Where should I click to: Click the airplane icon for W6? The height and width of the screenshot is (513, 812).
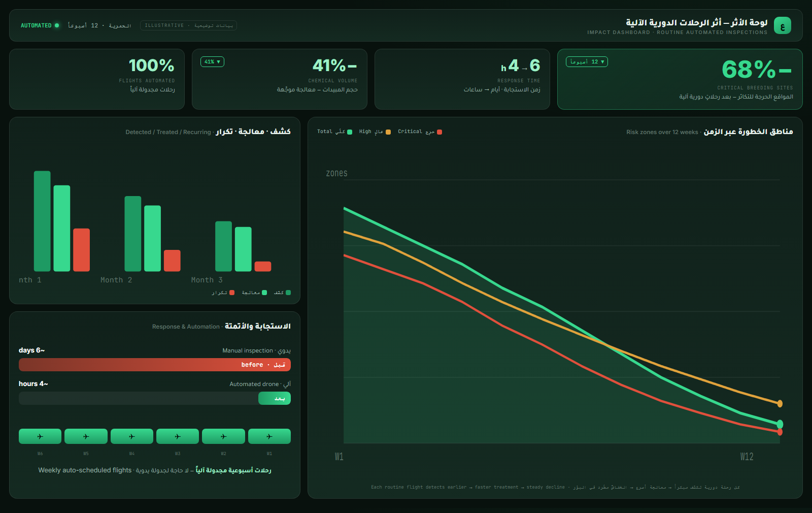pyautogui.click(x=40, y=436)
